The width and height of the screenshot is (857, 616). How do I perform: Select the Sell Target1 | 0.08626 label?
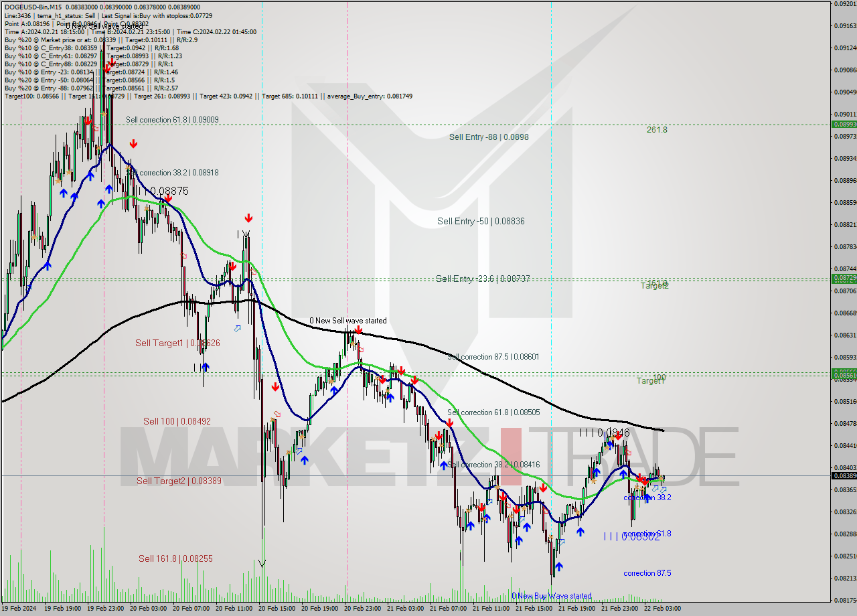pos(177,343)
